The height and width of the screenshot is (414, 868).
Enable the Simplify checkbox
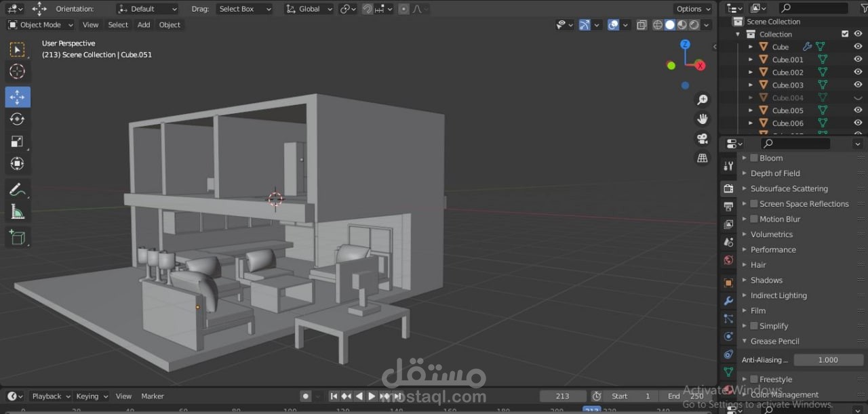pyautogui.click(x=754, y=326)
